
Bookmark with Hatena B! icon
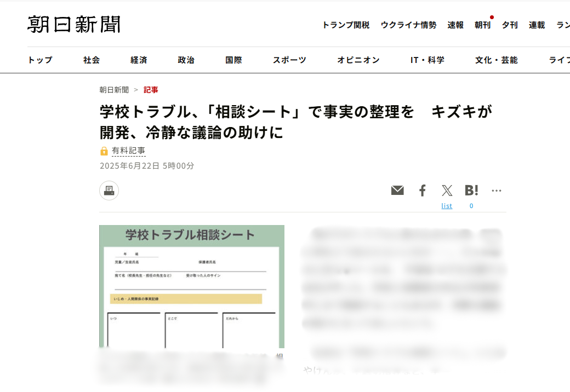[471, 190]
